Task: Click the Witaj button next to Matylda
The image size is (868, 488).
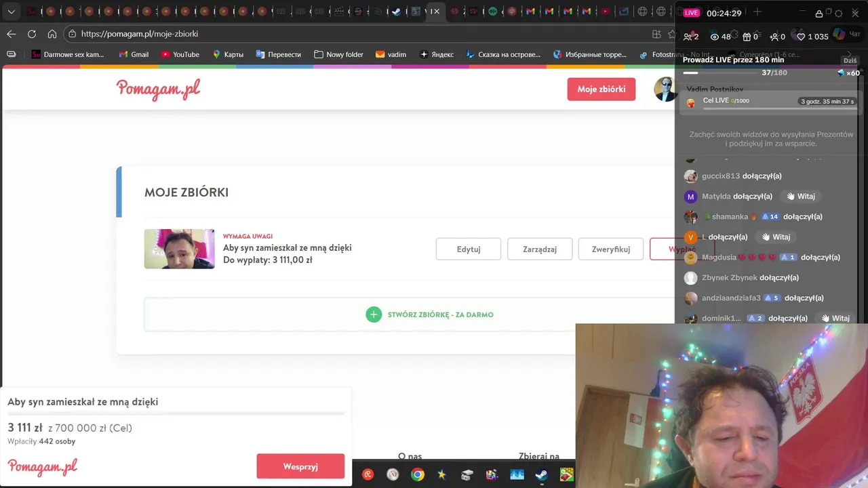Action: point(801,197)
